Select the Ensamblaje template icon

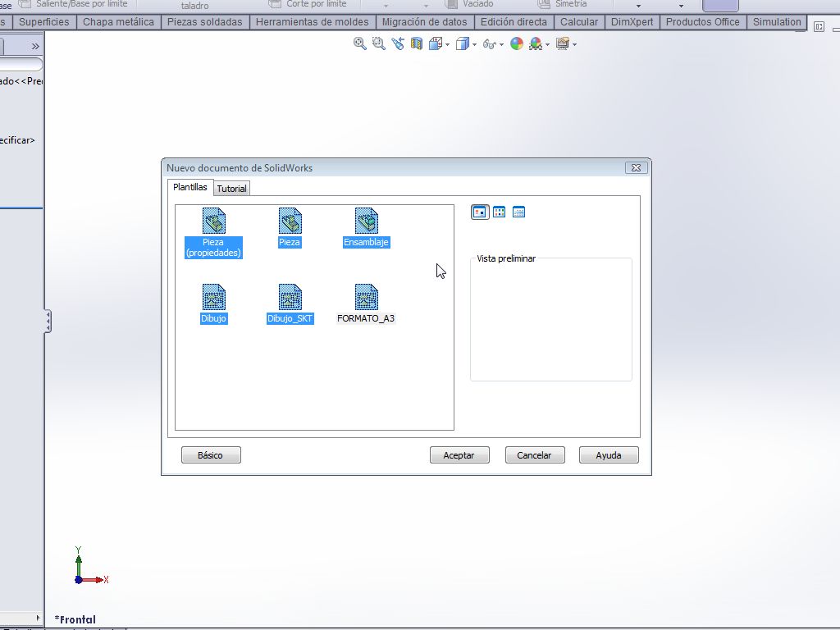(367, 221)
